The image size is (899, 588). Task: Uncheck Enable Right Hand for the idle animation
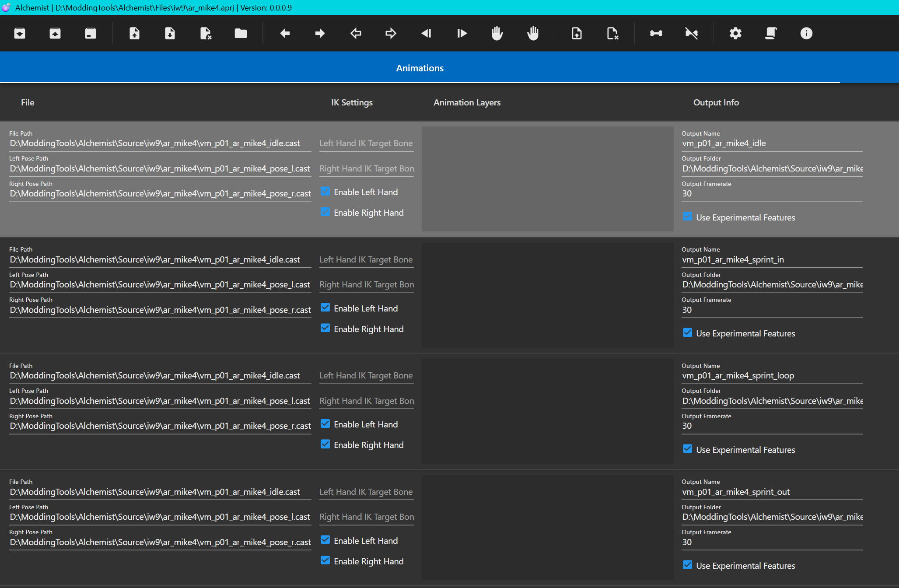(x=325, y=212)
